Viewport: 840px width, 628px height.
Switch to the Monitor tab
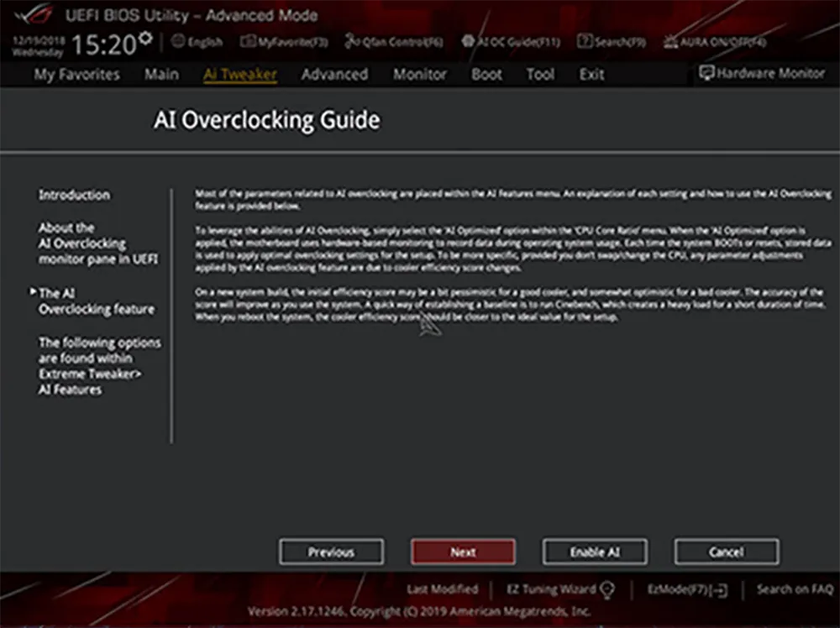coord(420,75)
